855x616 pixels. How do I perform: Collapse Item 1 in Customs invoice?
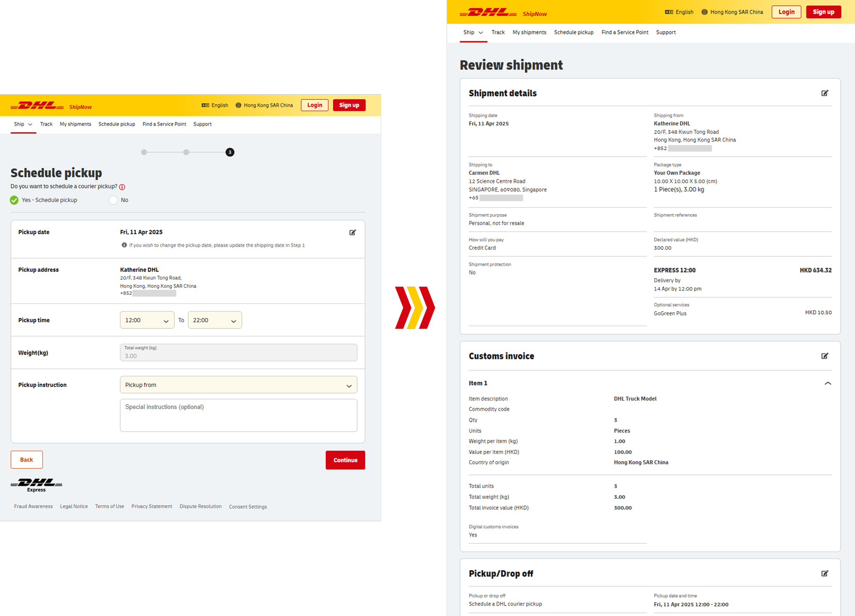click(828, 383)
